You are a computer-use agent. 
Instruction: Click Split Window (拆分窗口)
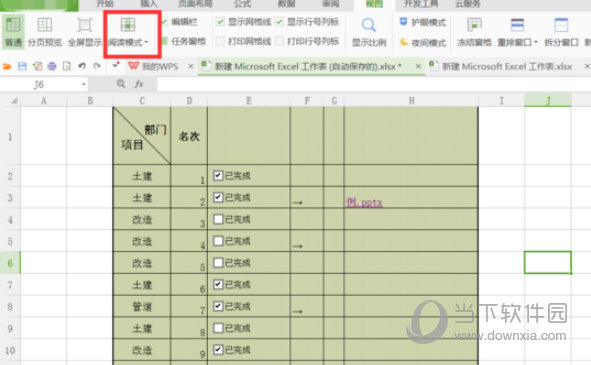561,32
